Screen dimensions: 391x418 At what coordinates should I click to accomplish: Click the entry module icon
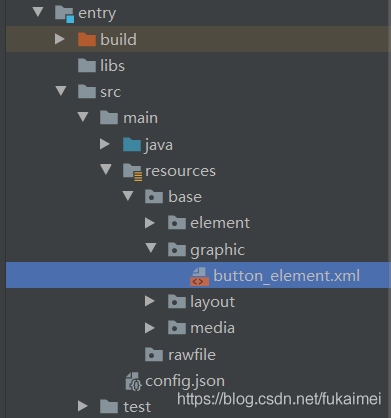click(64, 14)
